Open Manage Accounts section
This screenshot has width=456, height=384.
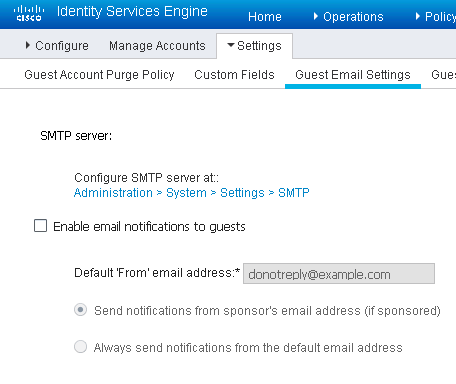[157, 46]
